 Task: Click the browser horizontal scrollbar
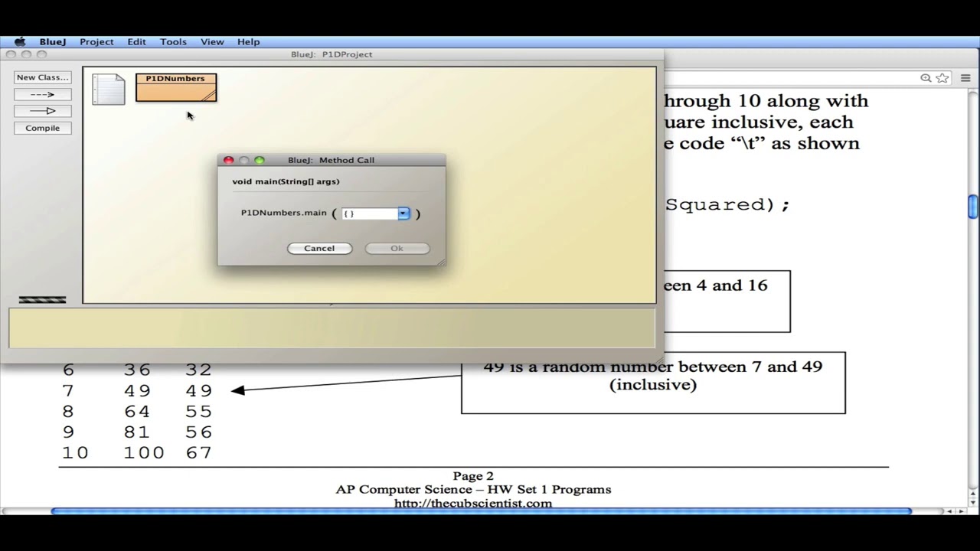[481, 511]
